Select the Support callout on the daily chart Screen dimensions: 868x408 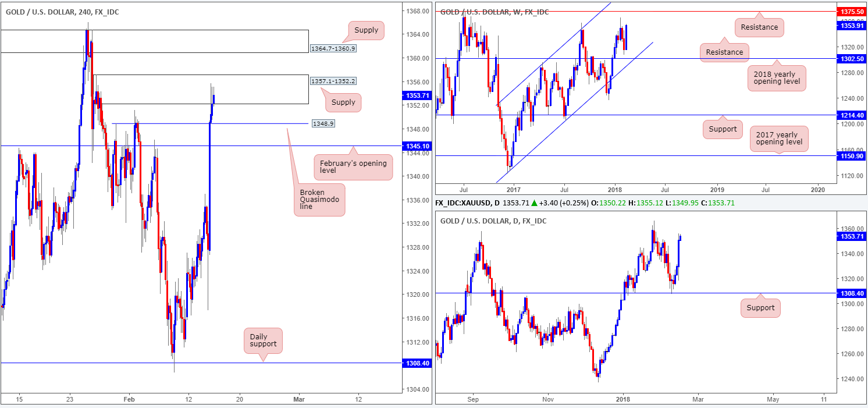pos(760,308)
